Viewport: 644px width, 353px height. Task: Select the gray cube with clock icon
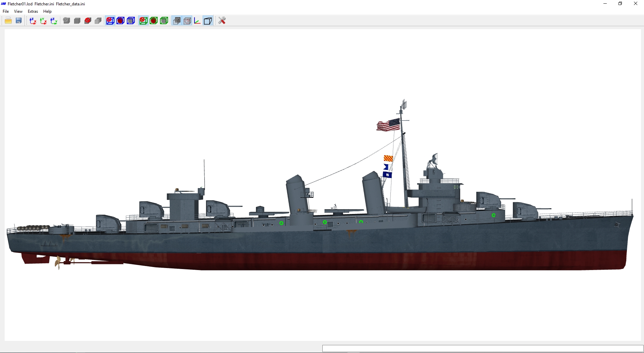point(67,21)
